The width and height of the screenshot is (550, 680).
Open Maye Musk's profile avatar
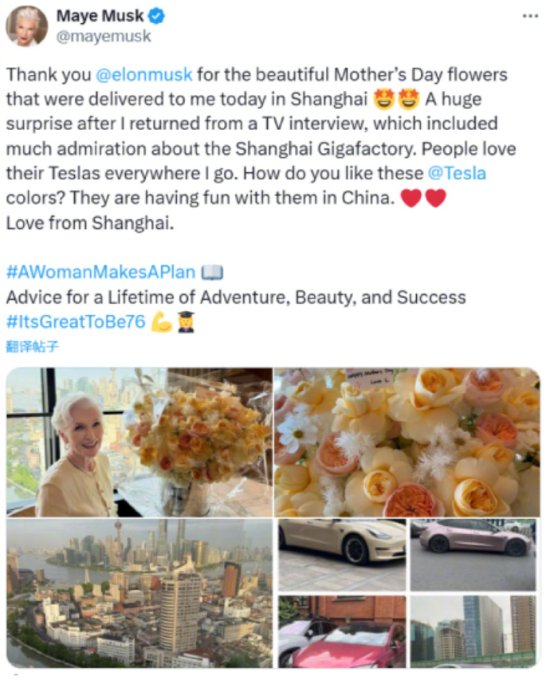[26, 26]
